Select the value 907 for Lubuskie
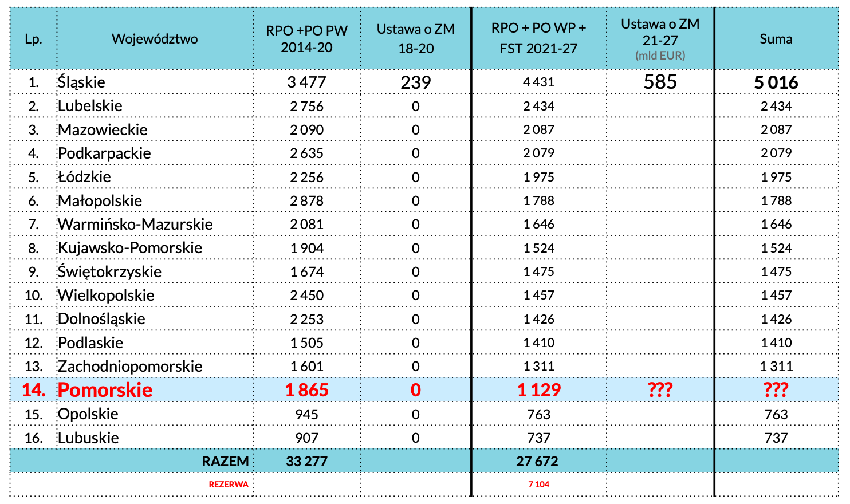The height and width of the screenshot is (504, 850). click(306, 438)
